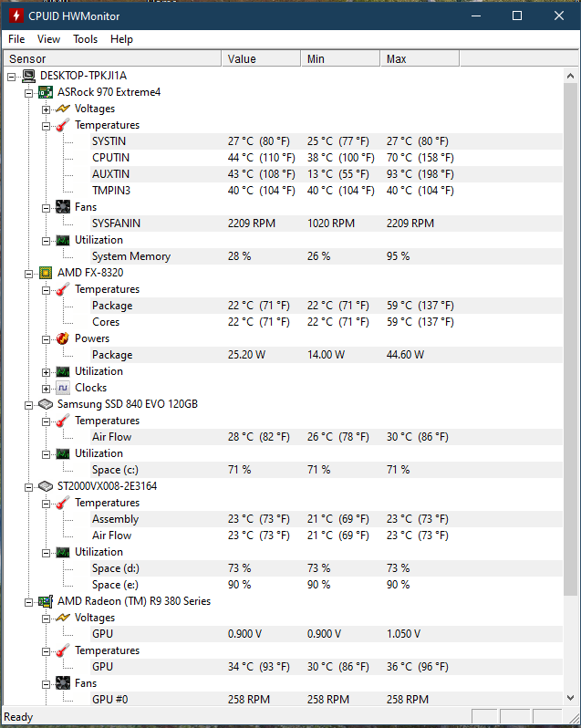581x728 pixels.
Task: Click the AMD FX-8320 processor icon
Action: (46, 273)
